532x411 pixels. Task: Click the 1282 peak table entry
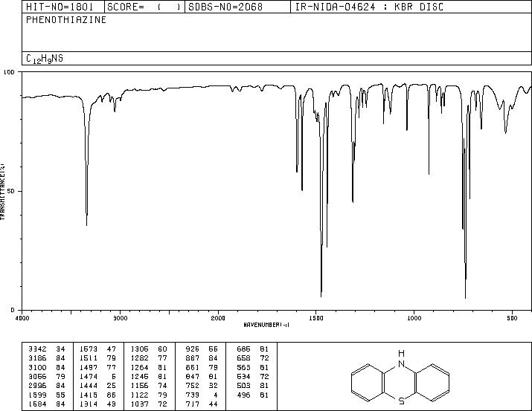[149, 358]
